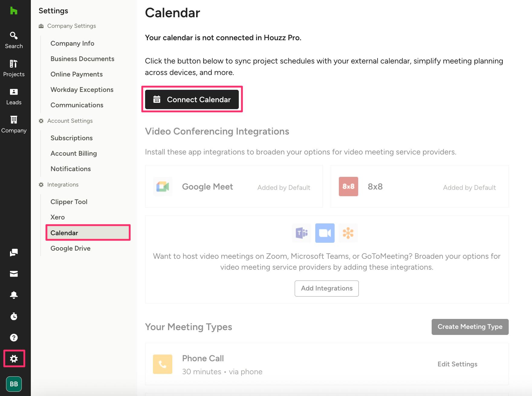
Task: Click the Company Settings briefcase icon
Action: [41, 26]
